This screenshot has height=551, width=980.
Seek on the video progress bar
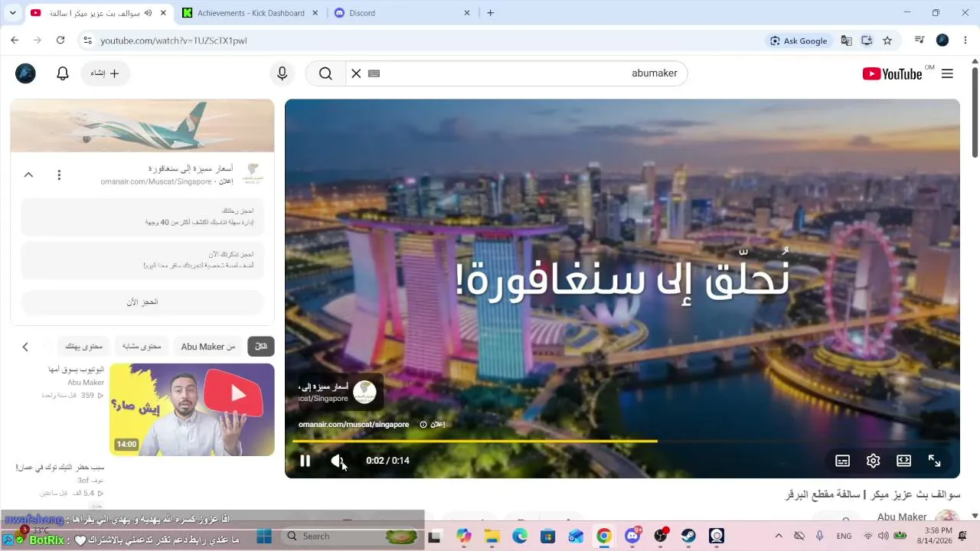click(x=622, y=441)
